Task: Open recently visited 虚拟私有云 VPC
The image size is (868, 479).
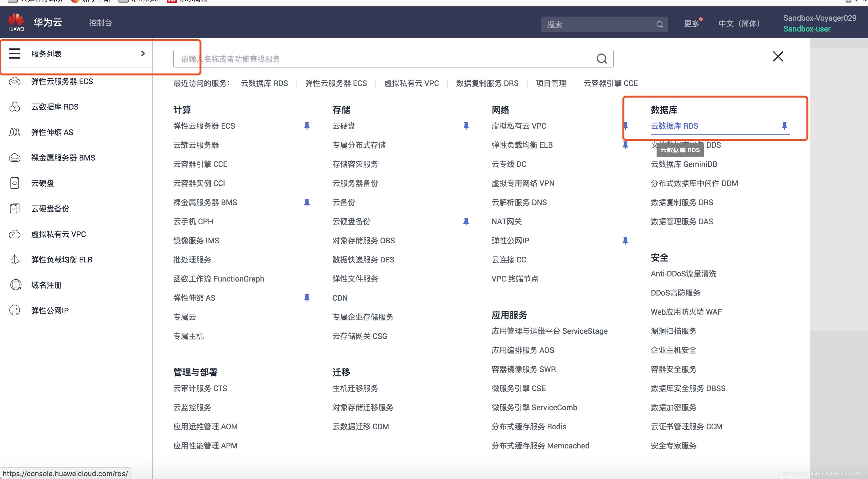Action: (x=411, y=83)
